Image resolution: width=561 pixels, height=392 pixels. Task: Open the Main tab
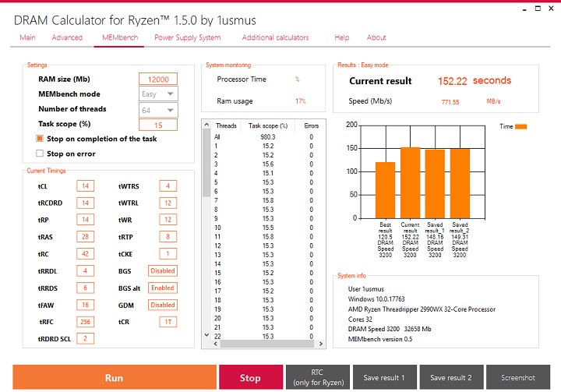tap(27, 37)
